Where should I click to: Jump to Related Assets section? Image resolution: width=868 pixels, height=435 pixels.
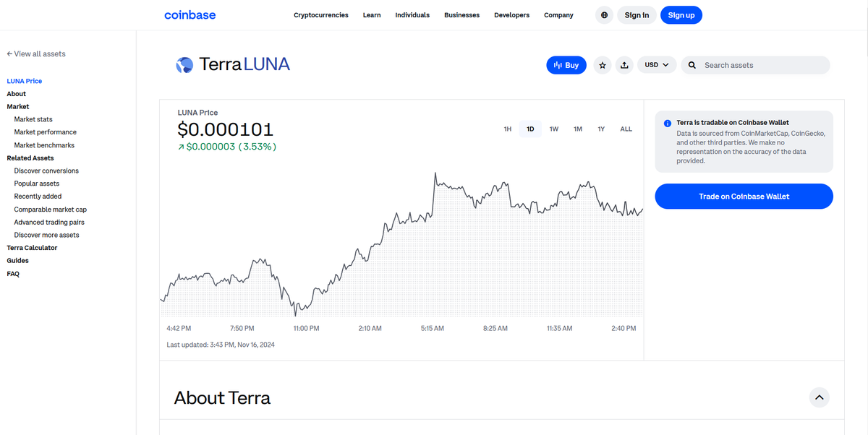30,158
